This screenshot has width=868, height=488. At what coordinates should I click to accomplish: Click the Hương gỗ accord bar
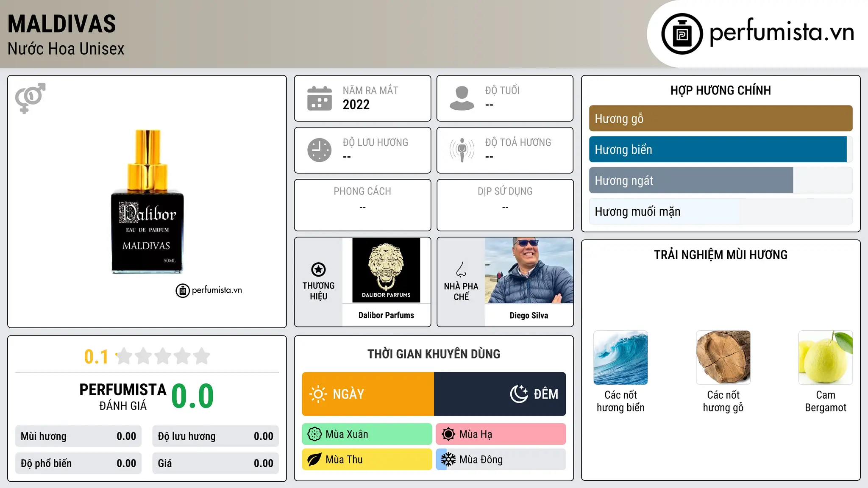(x=721, y=119)
